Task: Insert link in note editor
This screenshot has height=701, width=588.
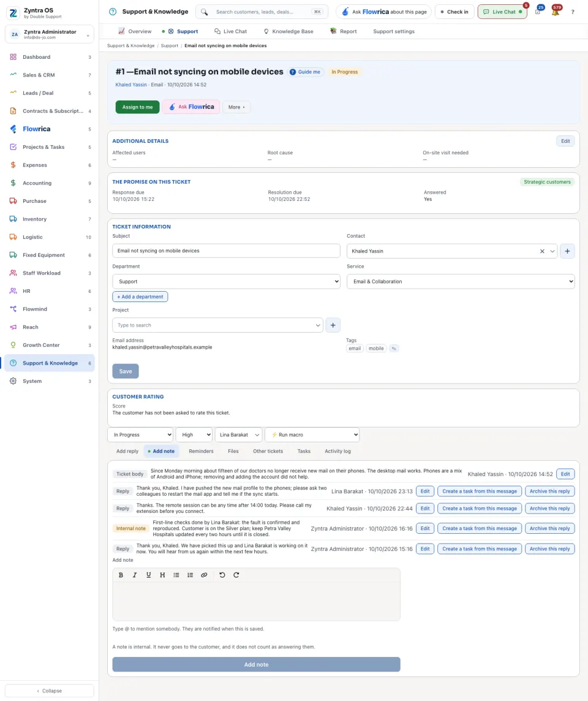Action: [204, 575]
